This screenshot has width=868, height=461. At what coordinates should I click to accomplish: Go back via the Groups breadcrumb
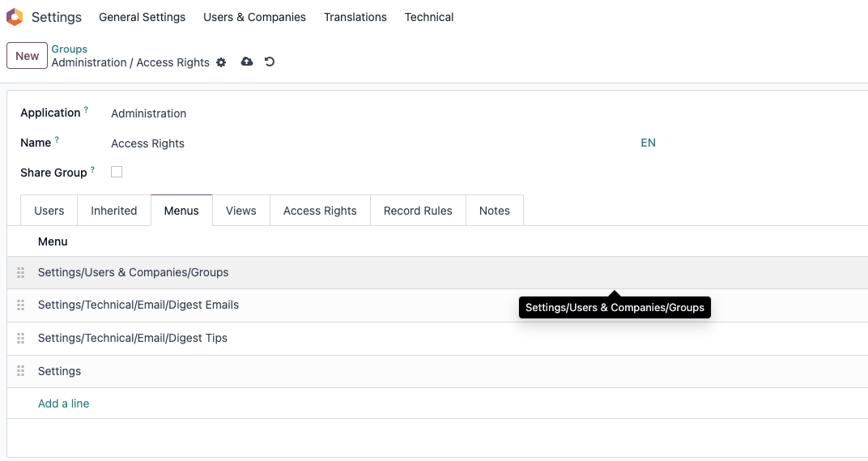(x=69, y=49)
